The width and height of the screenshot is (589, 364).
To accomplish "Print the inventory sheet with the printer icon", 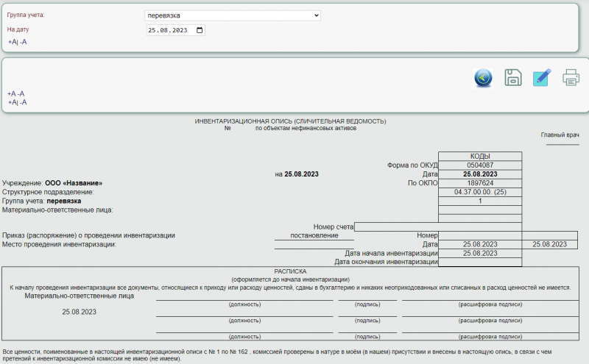I will [x=571, y=77].
